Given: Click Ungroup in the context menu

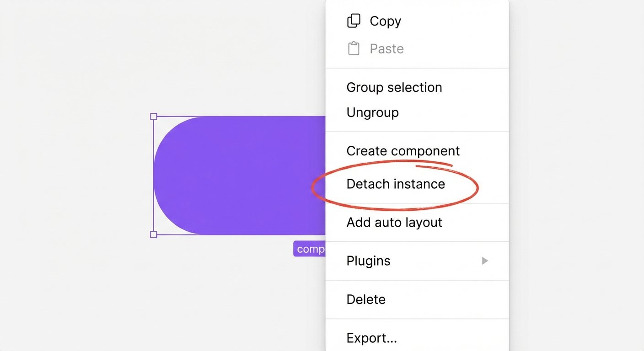Looking at the screenshot, I should pos(372,112).
